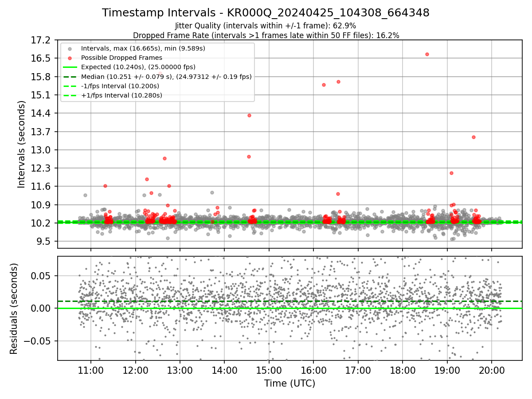Click the 'Intervals (seconds)' y-axis label

[21, 144]
